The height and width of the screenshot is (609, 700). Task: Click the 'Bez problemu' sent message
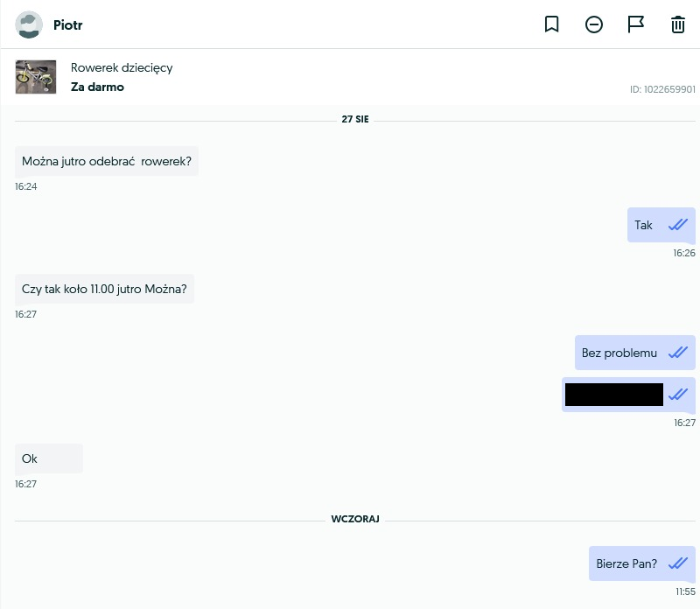pos(619,353)
